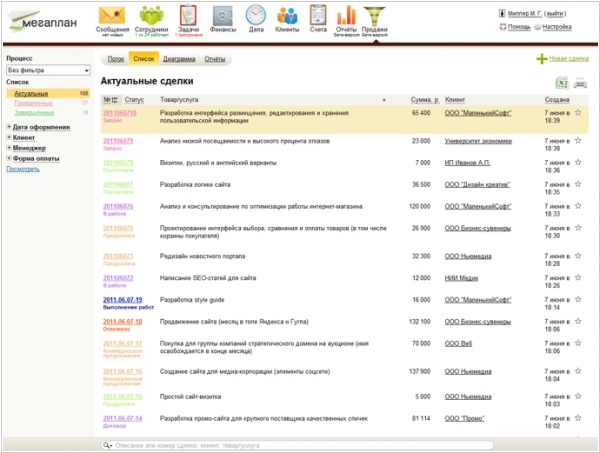
Task: Go to the Задачи module icon
Action: pyautogui.click(x=188, y=16)
